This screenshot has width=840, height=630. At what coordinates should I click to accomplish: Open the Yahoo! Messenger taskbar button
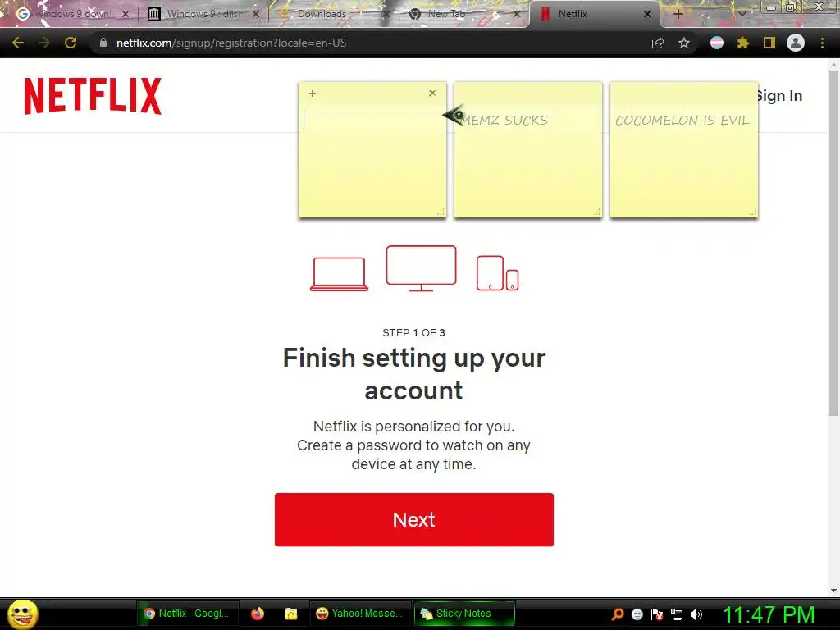360,614
